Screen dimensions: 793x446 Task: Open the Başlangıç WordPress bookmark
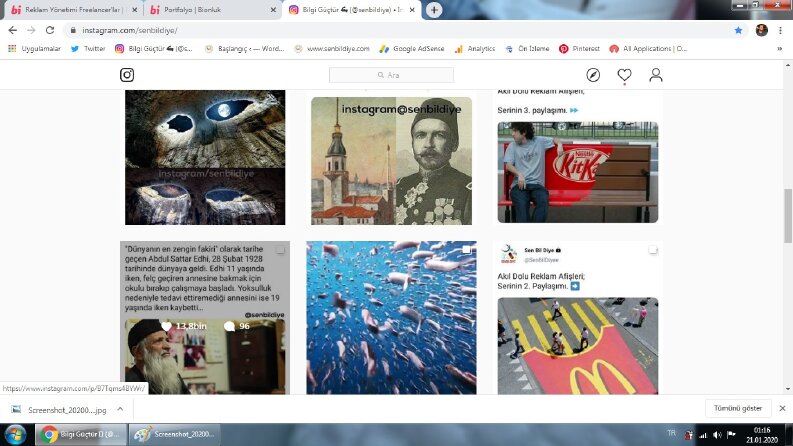click(x=245, y=49)
